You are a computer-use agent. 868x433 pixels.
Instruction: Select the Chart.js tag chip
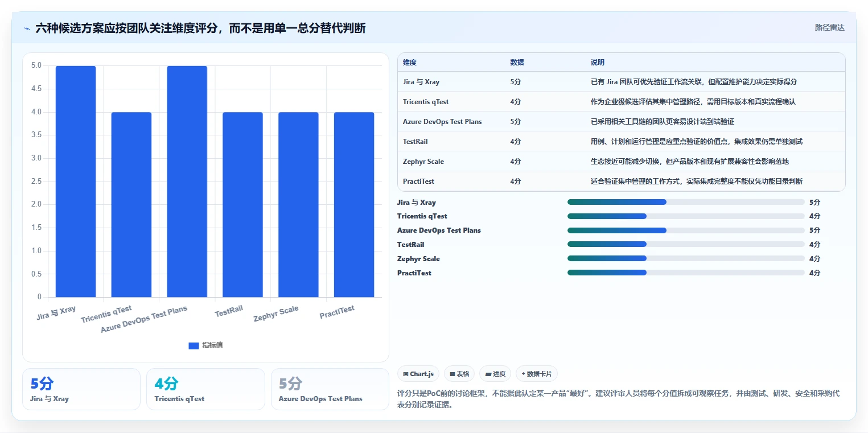pos(418,374)
